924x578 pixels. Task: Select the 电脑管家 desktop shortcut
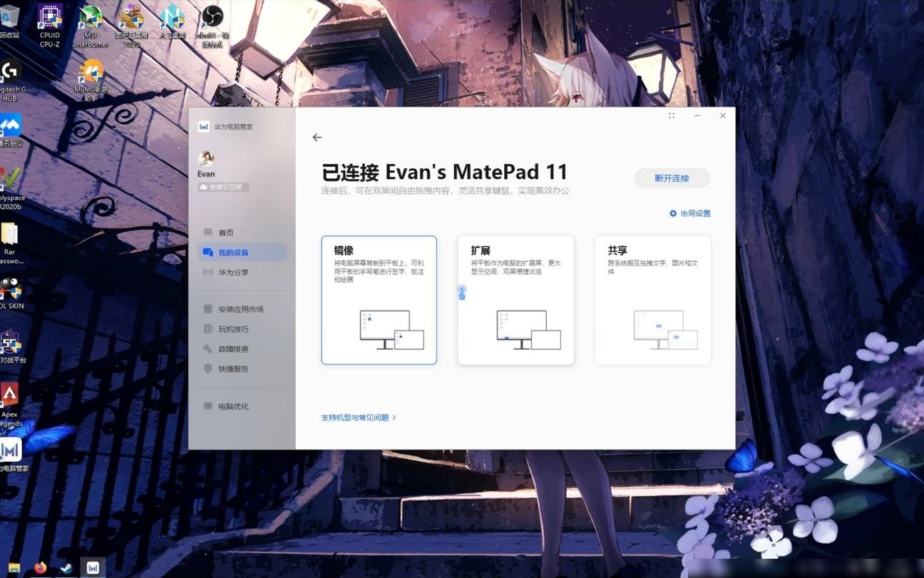point(14,455)
